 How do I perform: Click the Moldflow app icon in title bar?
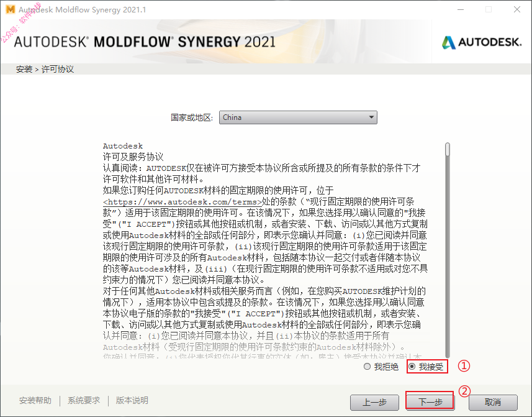11,9
